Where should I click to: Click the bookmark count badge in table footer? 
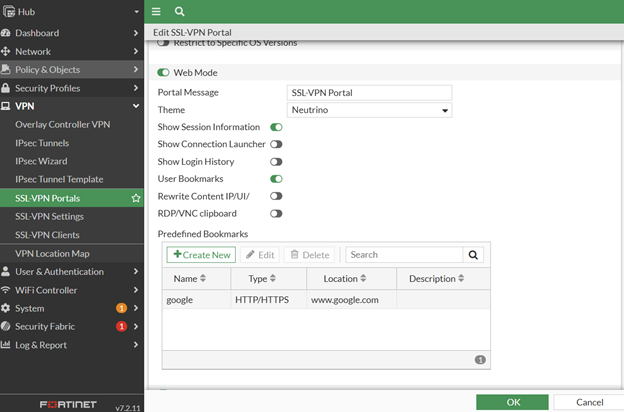pos(480,360)
